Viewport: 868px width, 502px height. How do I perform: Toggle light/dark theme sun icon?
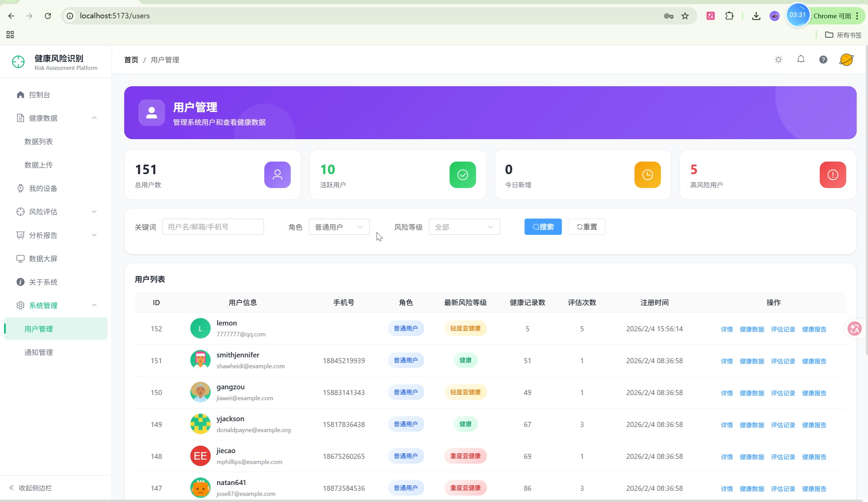[x=778, y=60]
